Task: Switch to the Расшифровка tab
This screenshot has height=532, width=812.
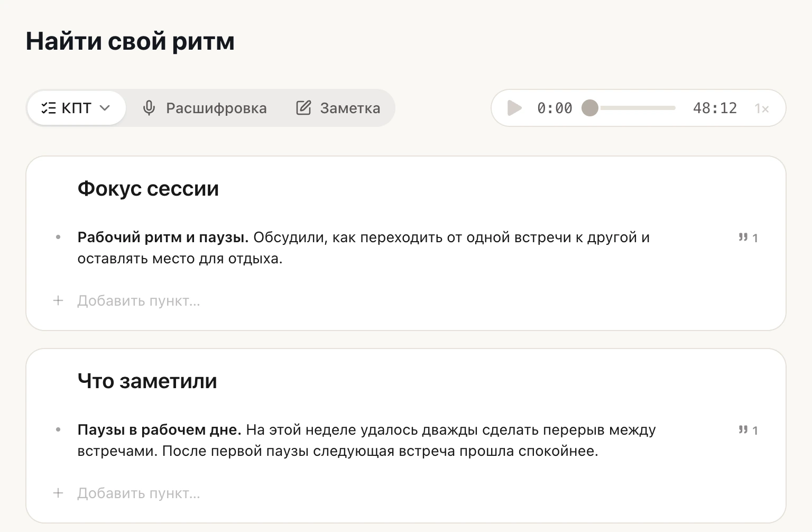Action: 205,108
